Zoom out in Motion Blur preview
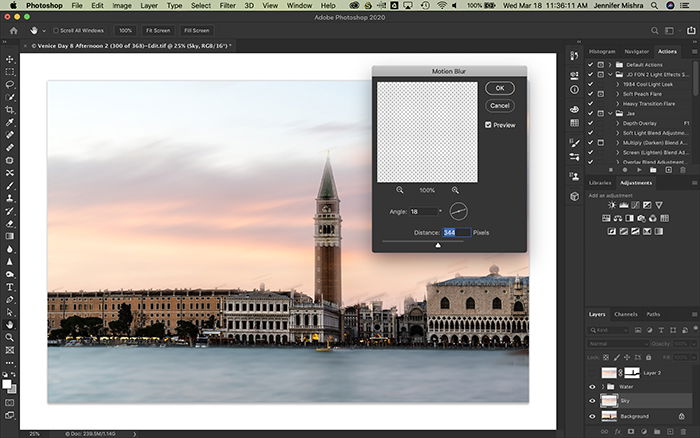The image size is (700, 438). point(400,190)
